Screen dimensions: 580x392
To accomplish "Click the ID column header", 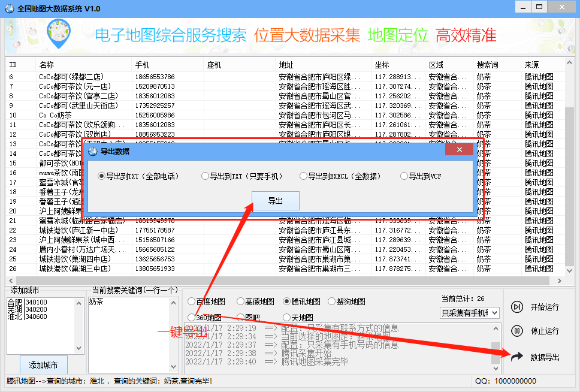I will (x=21, y=65).
